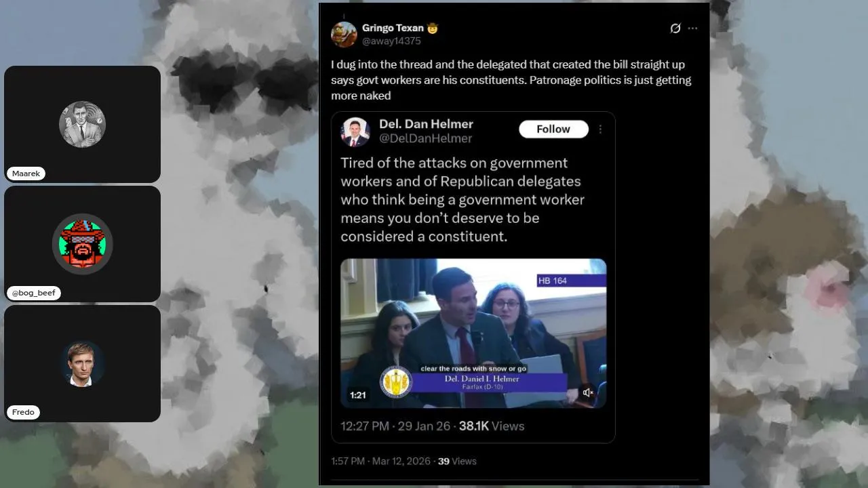868x488 pixels.
Task: Play the HB 164 video thumbnail
Action: [473, 333]
